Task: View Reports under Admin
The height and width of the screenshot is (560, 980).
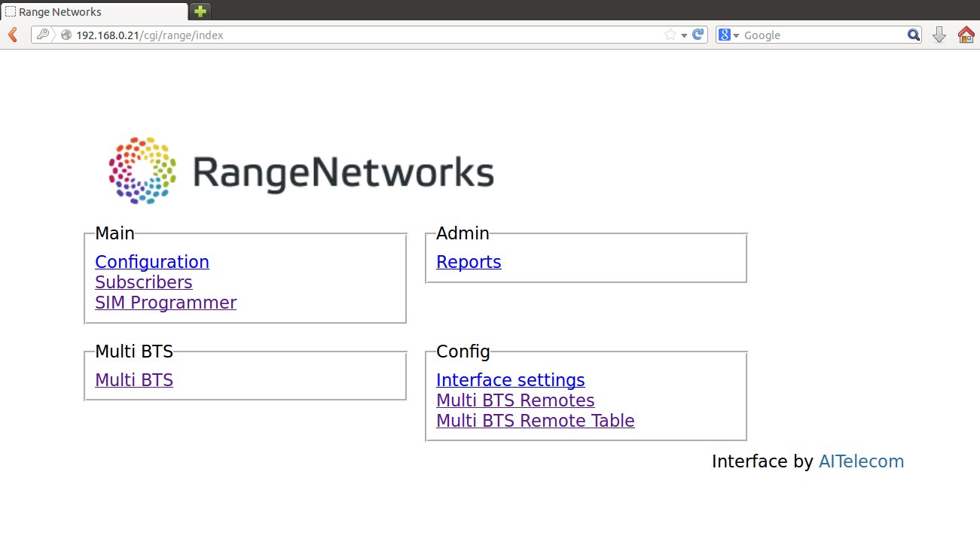Action: (x=469, y=262)
